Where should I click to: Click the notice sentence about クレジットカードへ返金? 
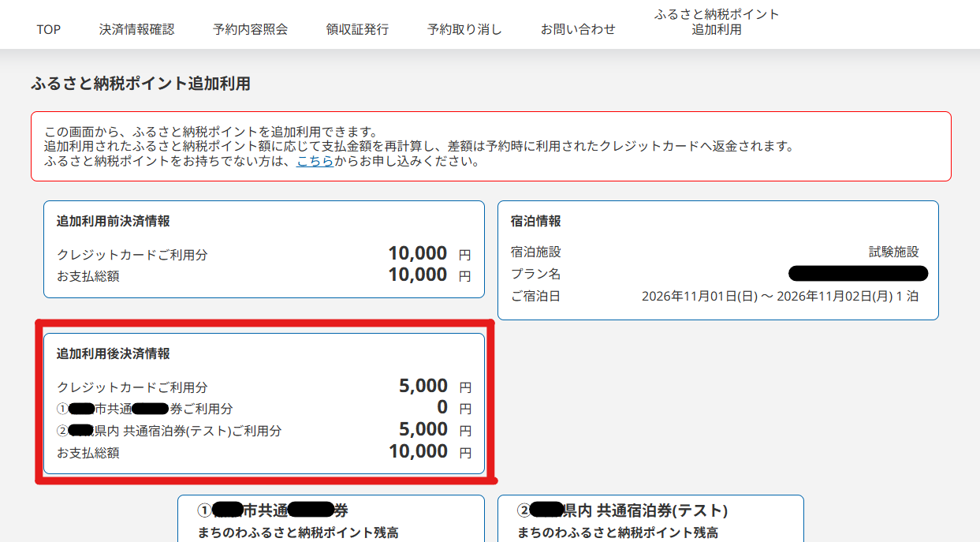pos(419,147)
